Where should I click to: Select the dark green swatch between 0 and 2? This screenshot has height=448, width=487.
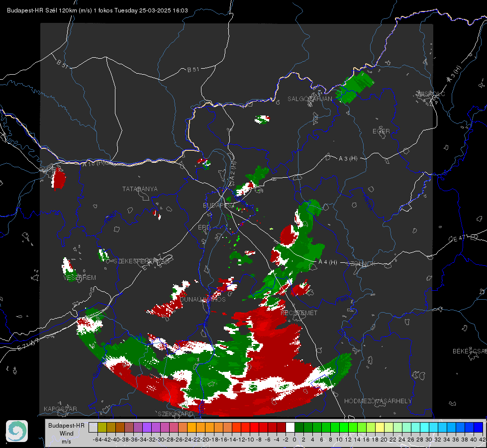[299, 427]
